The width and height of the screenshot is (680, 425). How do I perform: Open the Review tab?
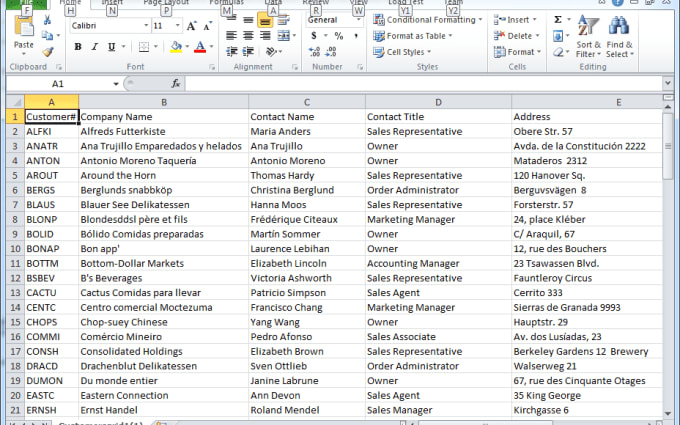point(316,2)
